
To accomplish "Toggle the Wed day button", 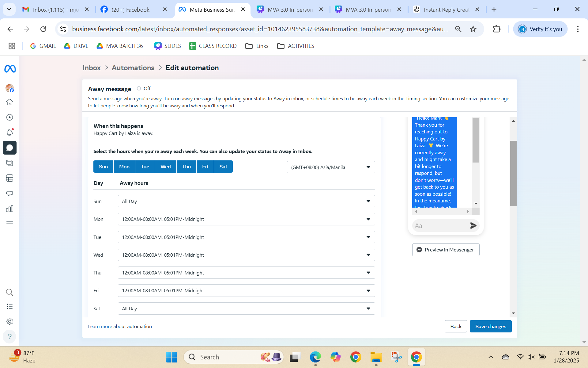I will 165,167.
